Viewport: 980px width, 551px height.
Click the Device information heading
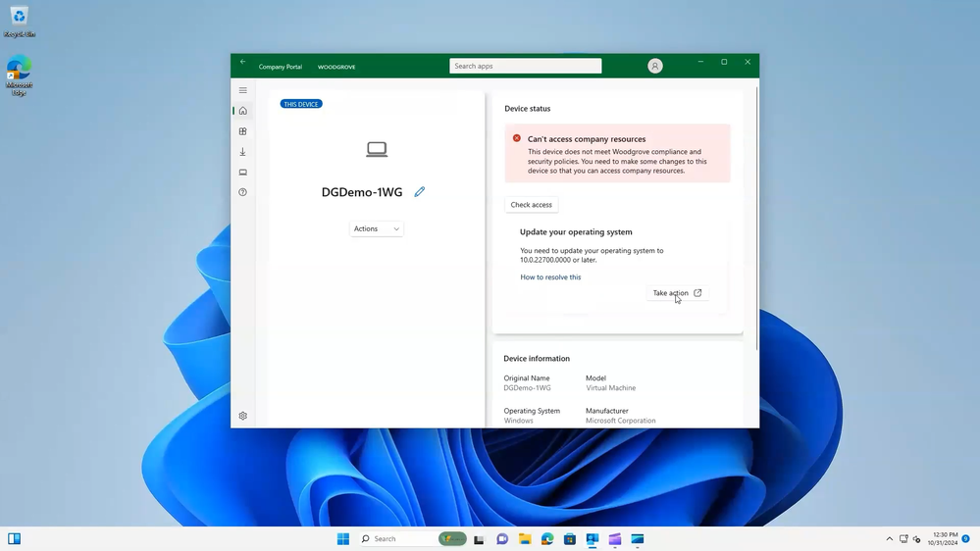(x=537, y=359)
